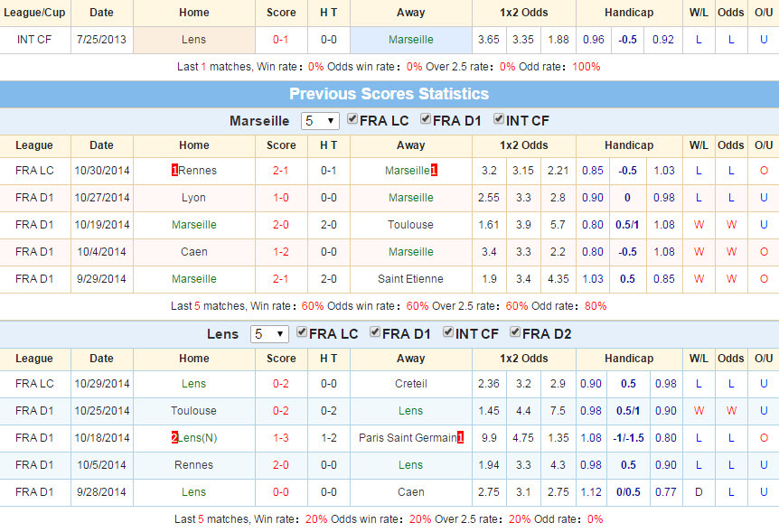Click red card badge after Marseille on 10/30/2014
Viewport: 779px width, 532px height.
(434, 171)
